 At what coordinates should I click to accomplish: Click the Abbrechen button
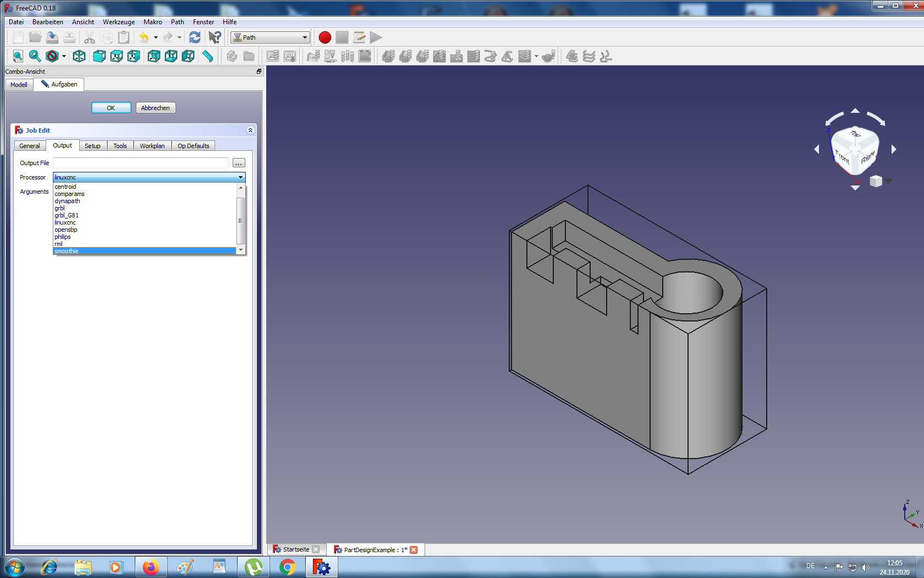(x=155, y=108)
